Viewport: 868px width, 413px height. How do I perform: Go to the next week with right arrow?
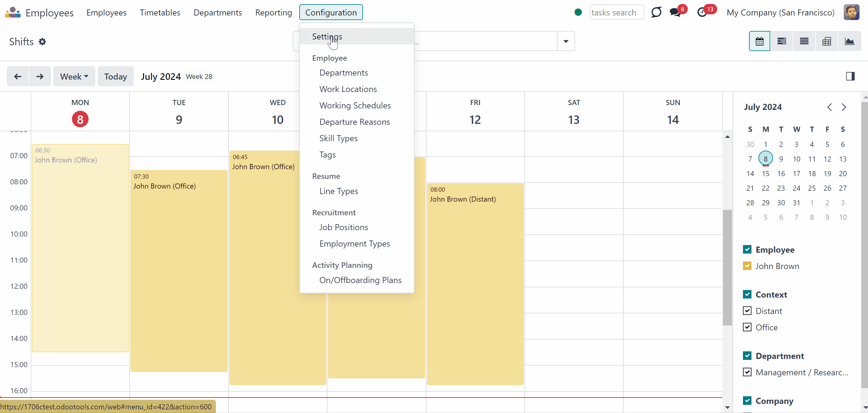pyautogui.click(x=40, y=77)
